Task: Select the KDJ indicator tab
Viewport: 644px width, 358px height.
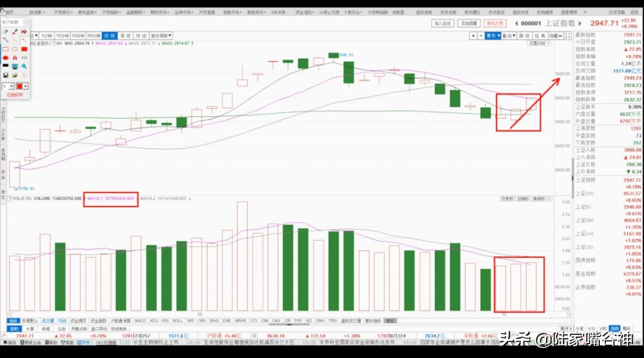Action: 154,320
